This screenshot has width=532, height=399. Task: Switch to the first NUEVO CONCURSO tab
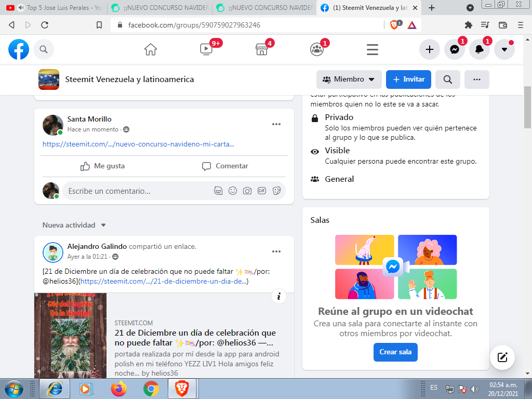pyautogui.click(x=160, y=7)
